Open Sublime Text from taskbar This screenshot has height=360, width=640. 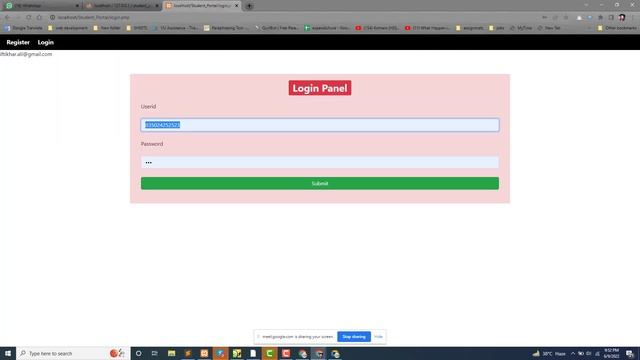188,353
